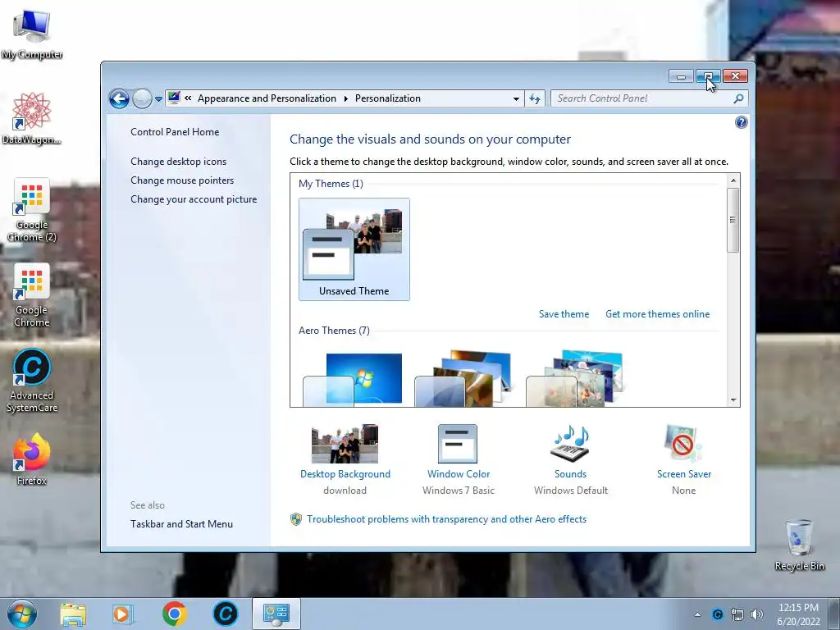Refresh the Personalization page
Screen dimensions: 840x630
[x=535, y=98]
